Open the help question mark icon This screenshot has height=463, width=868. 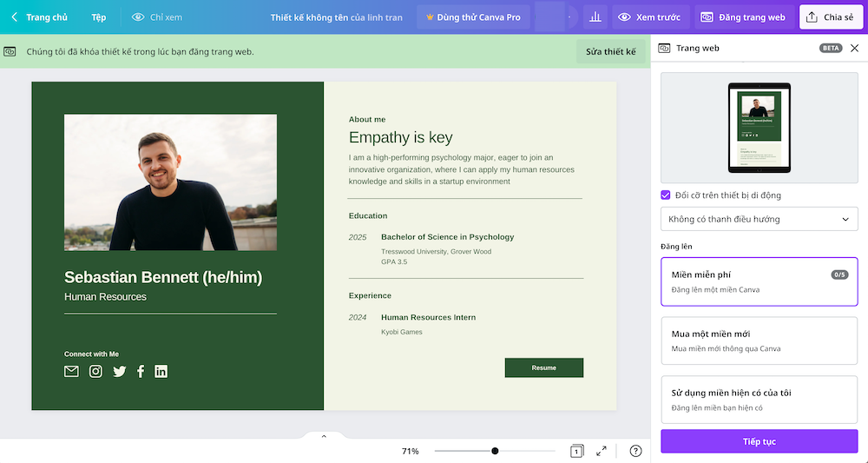(635, 451)
